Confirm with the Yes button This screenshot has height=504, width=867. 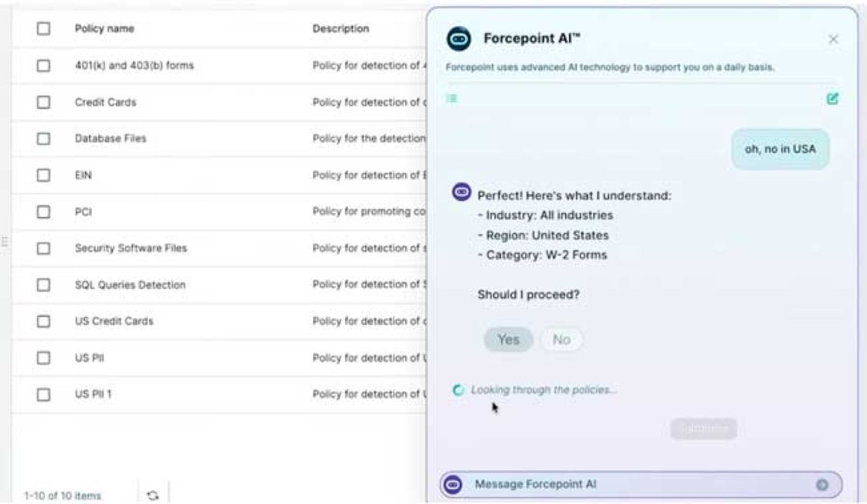(x=508, y=340)
